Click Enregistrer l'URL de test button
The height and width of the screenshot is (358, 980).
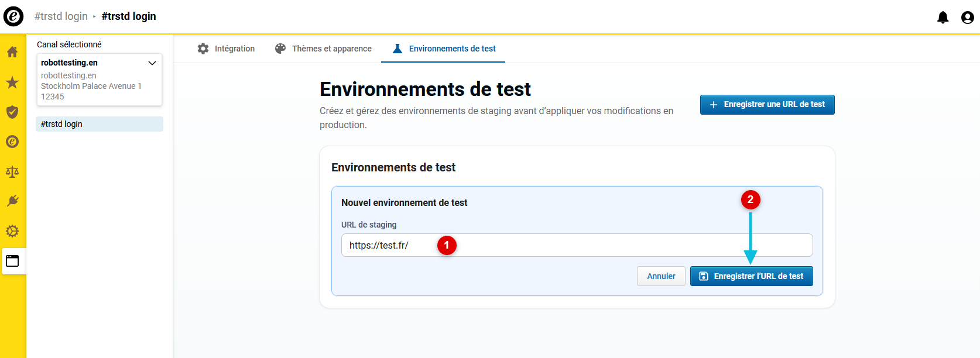752,276
